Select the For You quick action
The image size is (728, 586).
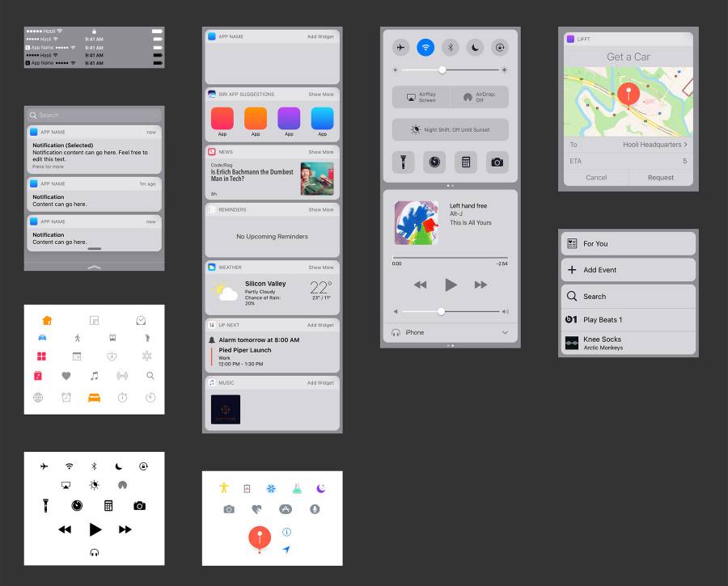(x=628, y=243)
